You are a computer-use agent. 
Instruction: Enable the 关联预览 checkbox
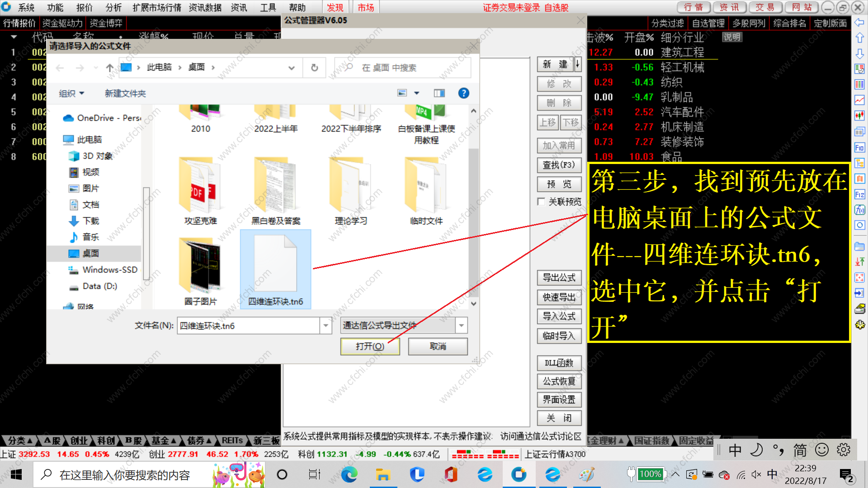click(541, 202)
